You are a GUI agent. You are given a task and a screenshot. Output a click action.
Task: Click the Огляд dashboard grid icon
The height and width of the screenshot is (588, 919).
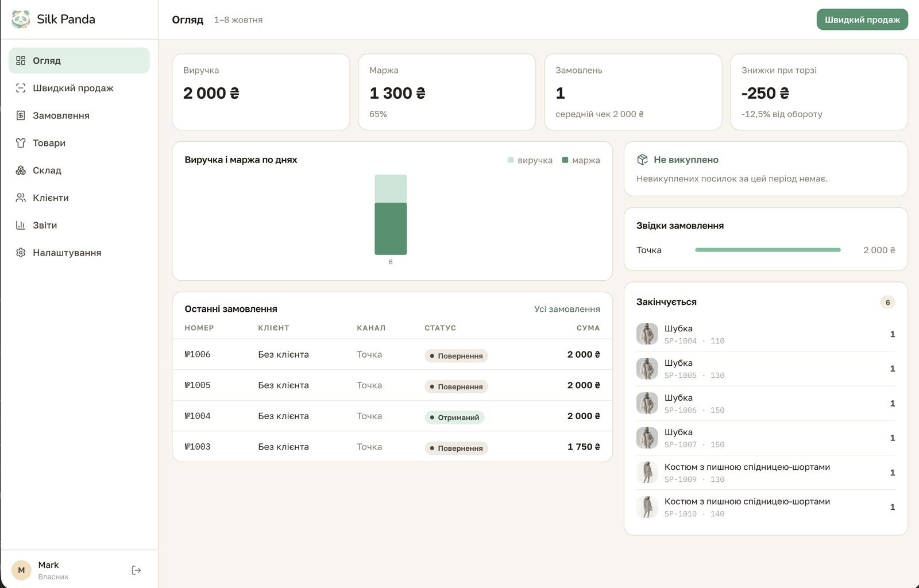pos(21,60)
